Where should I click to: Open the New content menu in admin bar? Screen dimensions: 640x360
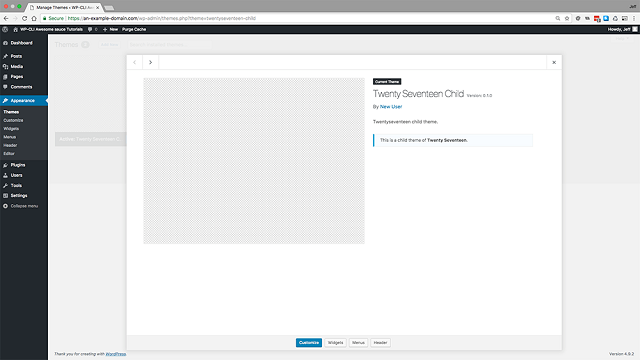tap(110, 29)
